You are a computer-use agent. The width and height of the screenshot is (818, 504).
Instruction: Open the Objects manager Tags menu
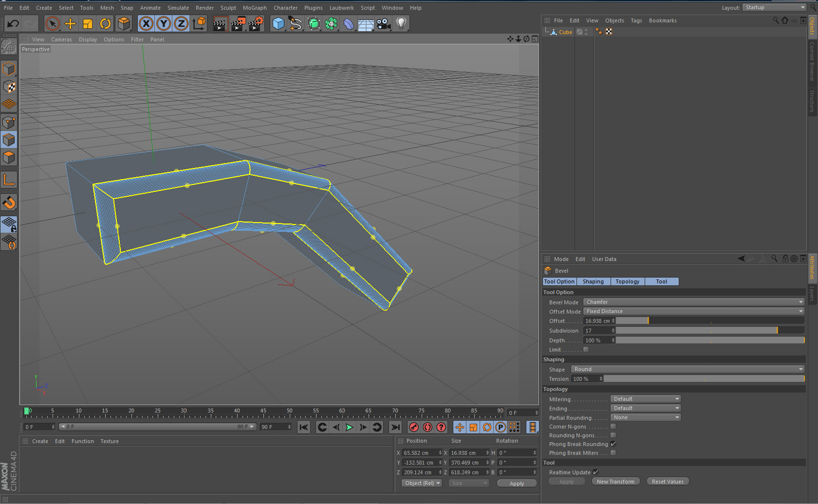pyautogui.click(x=636, y=20)
